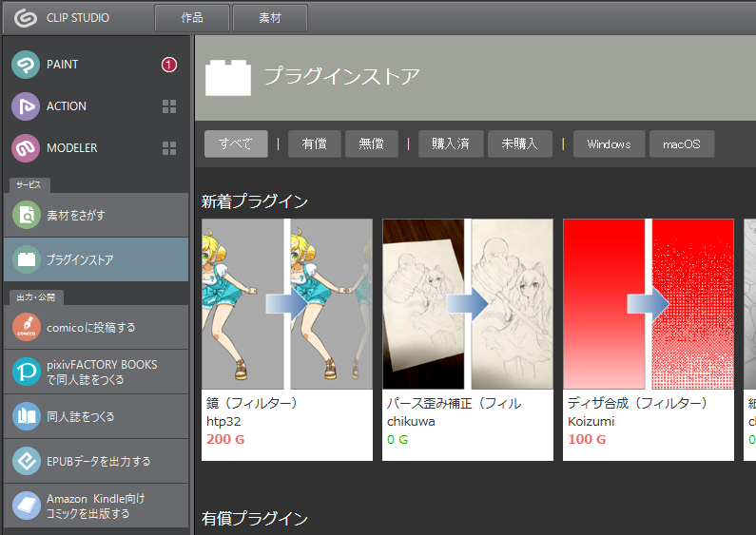The height and width of the screenshot is (535, 756).
Task: Click the パース歪み補正 title text
Action: (x=454, y=403)
